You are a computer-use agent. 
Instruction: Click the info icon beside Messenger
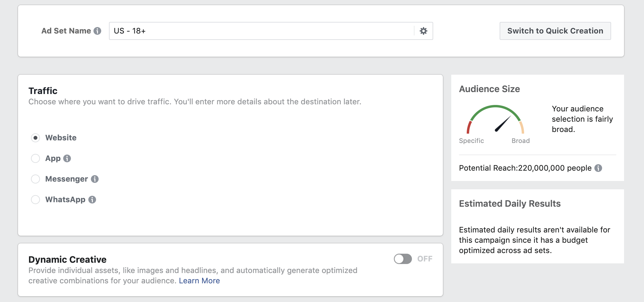(x=94, y=179)
